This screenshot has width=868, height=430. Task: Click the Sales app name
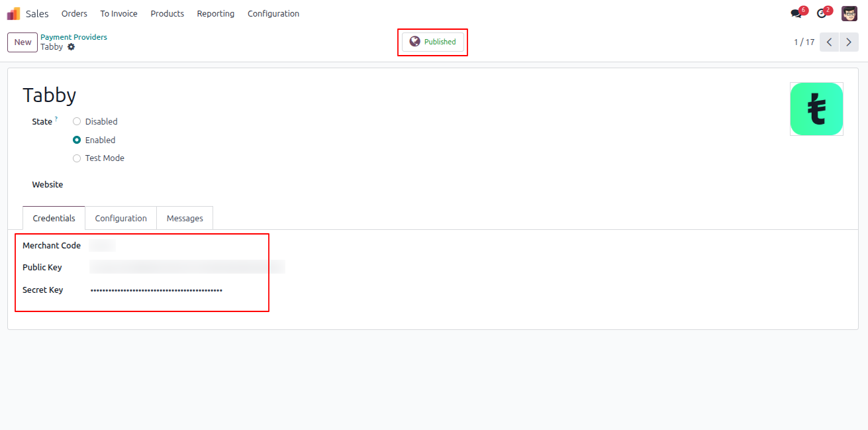(37, 13)
